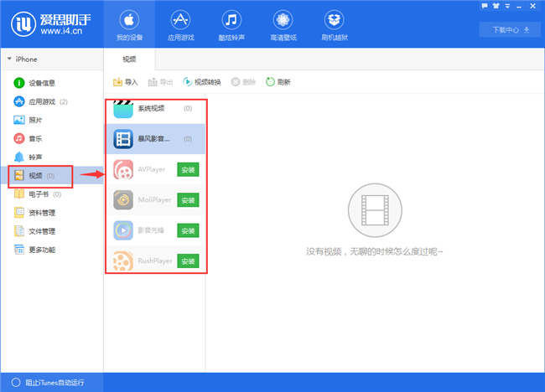Select 电子书 ebooks in the sidebar

click(52, 194)
